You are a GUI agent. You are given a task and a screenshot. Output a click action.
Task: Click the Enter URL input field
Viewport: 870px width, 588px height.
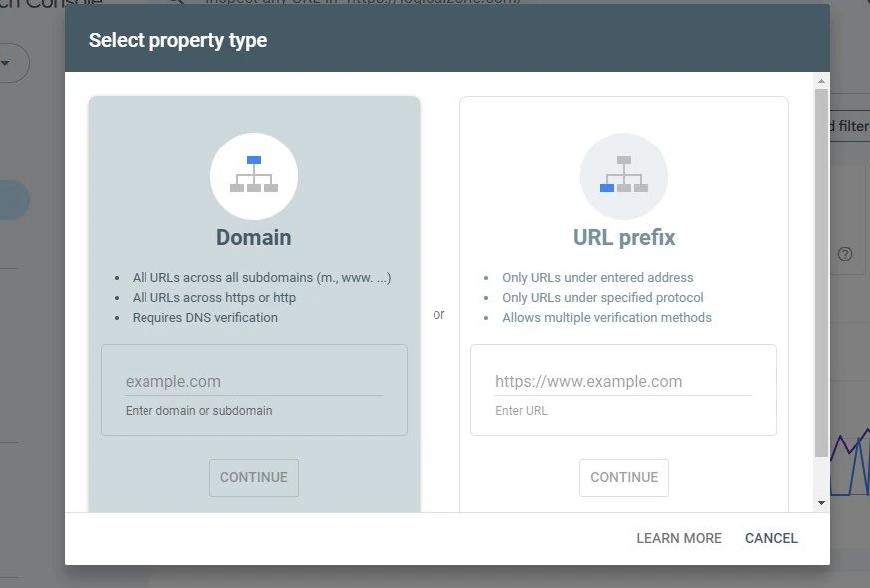623,381
